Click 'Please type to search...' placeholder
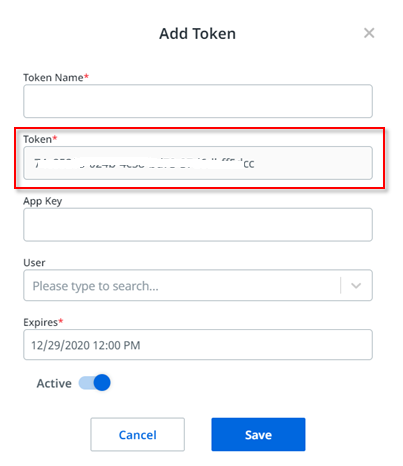This screenshot has width=403, height=466. tap(95, 286)
